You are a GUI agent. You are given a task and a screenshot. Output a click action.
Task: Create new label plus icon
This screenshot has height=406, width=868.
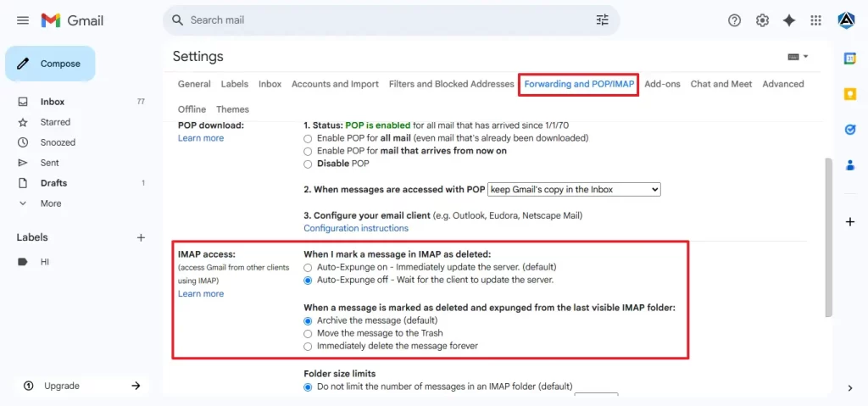tap(141, 237)
